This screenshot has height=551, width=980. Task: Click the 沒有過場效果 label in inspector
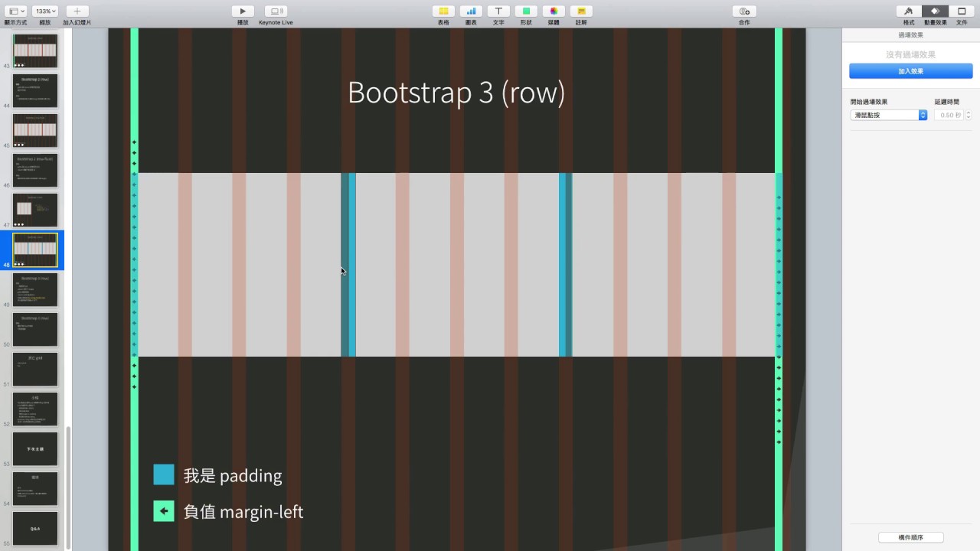pyautogui.click(x=911, y=55)
